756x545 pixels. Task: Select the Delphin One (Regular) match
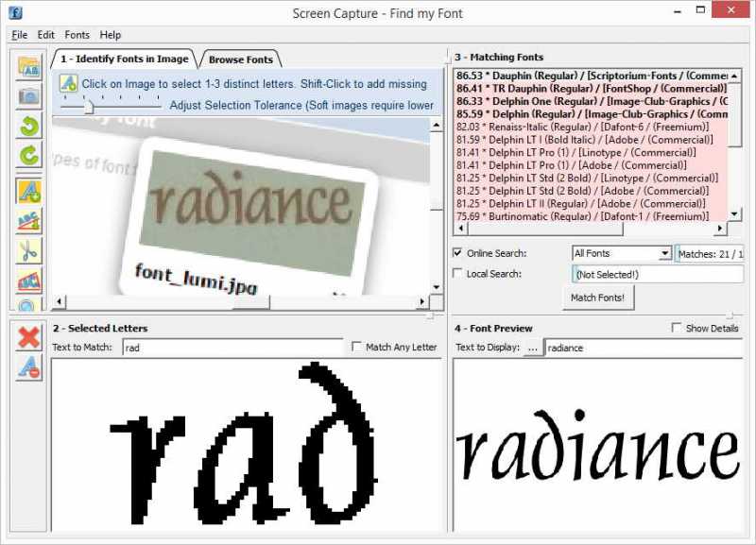point(592,102)
